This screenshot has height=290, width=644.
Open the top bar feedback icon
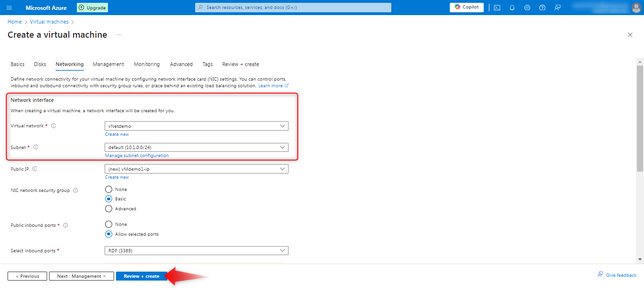(557, 8)
